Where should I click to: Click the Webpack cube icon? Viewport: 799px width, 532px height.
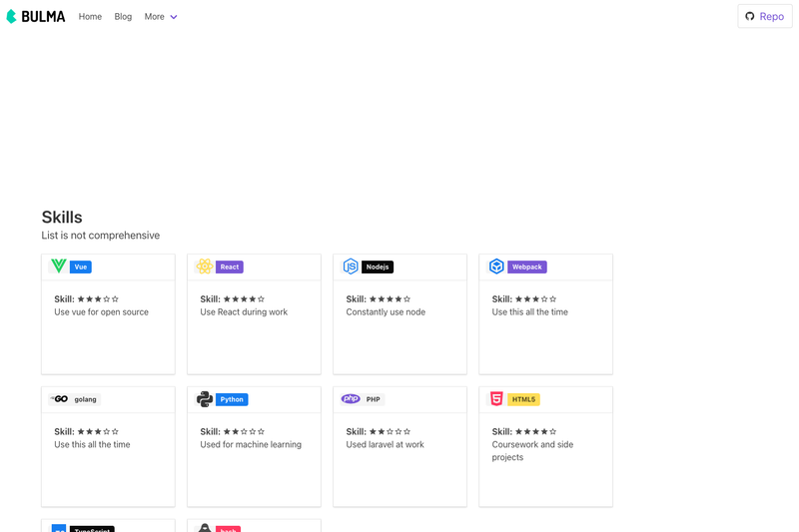pyautogui.click(x=496, y=266)
